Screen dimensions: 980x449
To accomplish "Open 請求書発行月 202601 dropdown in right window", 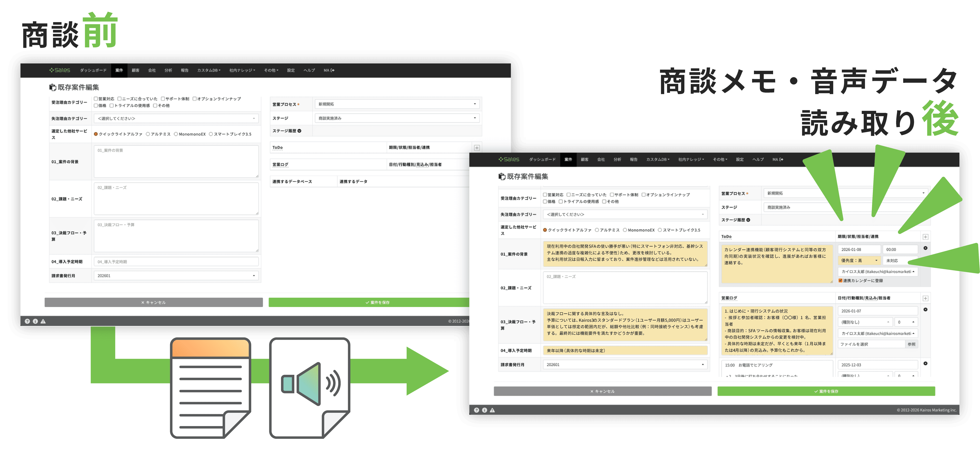I will pos(625,365).
